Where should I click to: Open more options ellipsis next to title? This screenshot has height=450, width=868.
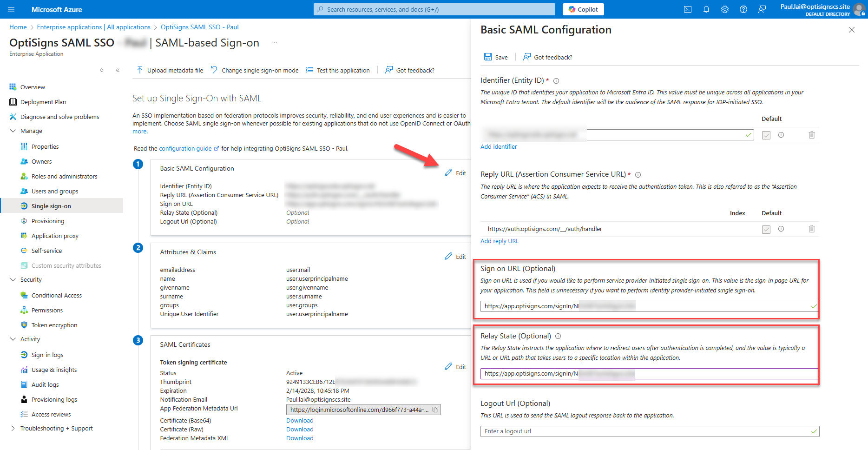(274, 43)
